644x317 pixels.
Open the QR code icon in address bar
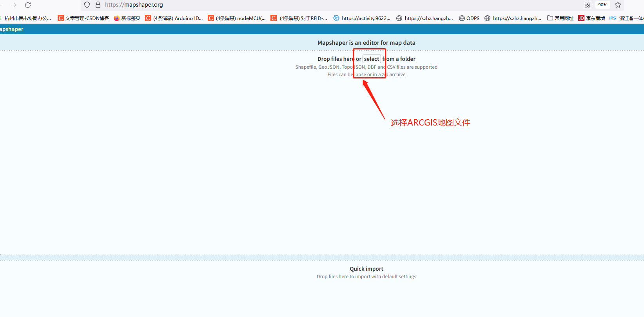click(x=588, y=5)
